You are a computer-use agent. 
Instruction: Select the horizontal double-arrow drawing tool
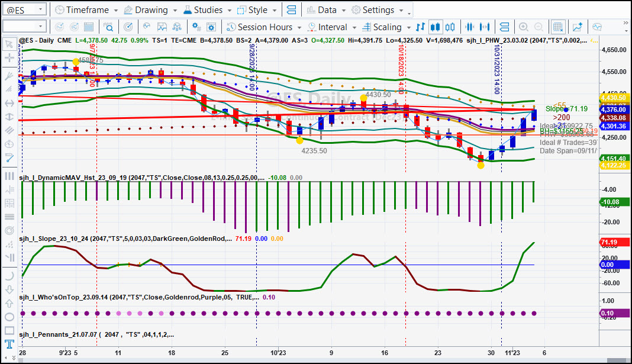pyautogui.click(x=9, y=103)
